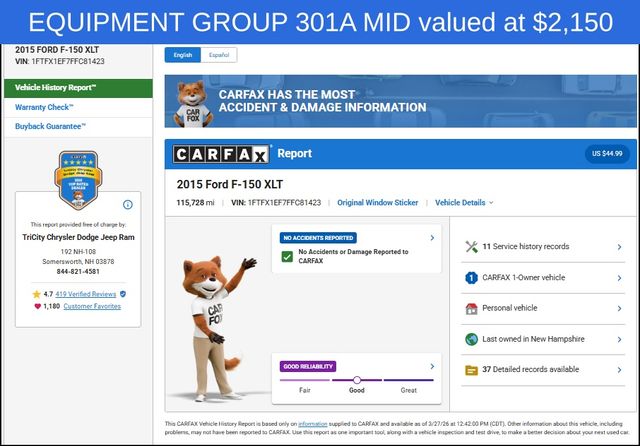Screen dimensions: 640x446
Task: Click the info icon in dealer card
Action: click(x=127, y=204)
